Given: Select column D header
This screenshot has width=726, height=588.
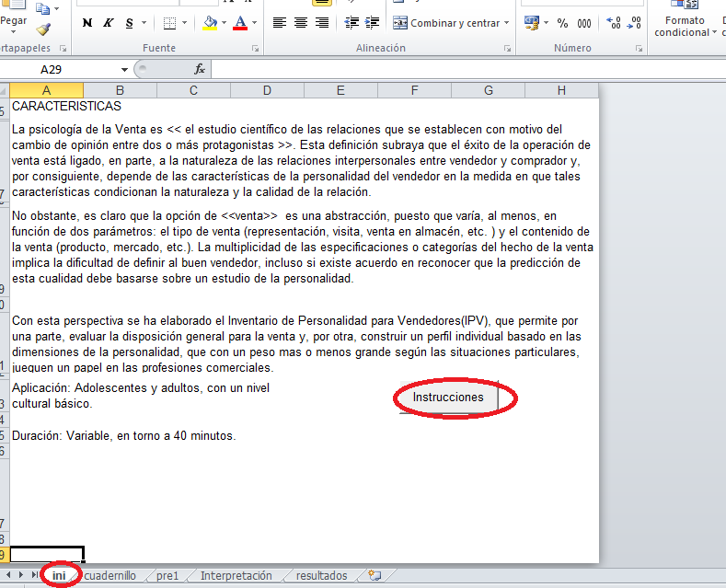Looking at the screenshot, I should click(x=267, y=90).
